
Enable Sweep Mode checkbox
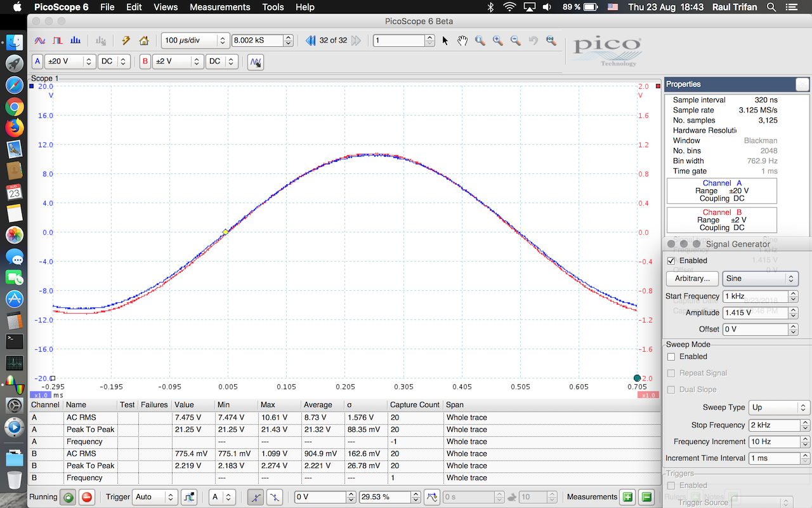[671, 357]
